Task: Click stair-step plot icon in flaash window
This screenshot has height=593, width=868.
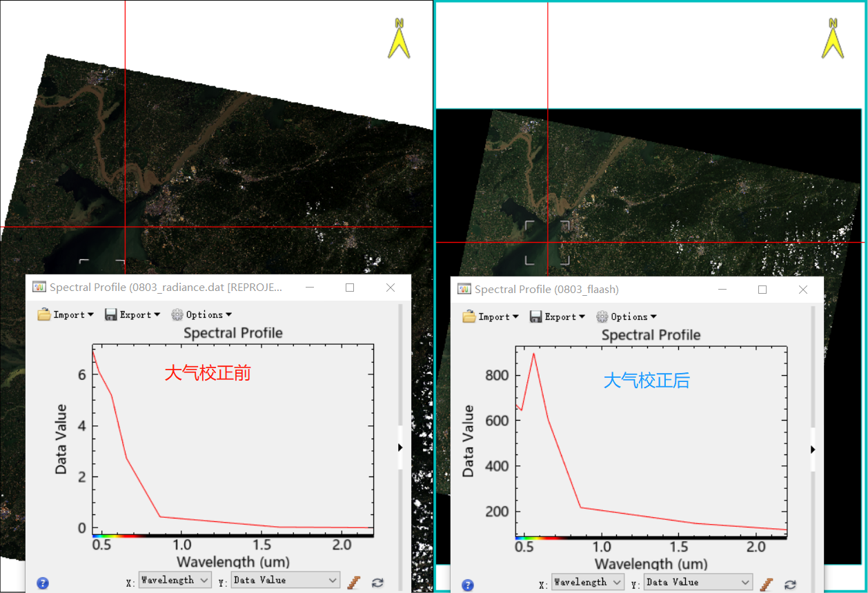Action: [x=767, y=584]
